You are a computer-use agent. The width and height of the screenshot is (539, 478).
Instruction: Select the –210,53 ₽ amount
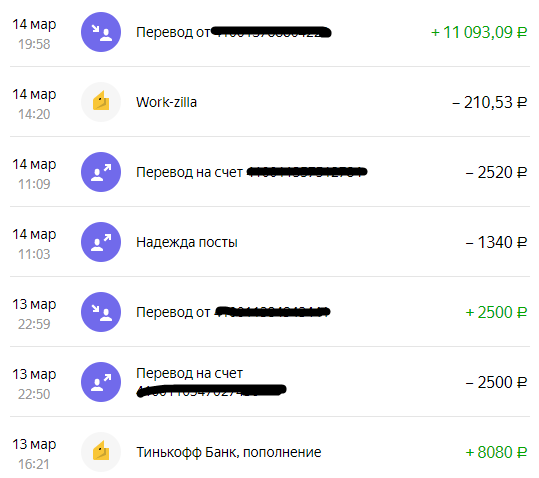(x=490, y=102)
